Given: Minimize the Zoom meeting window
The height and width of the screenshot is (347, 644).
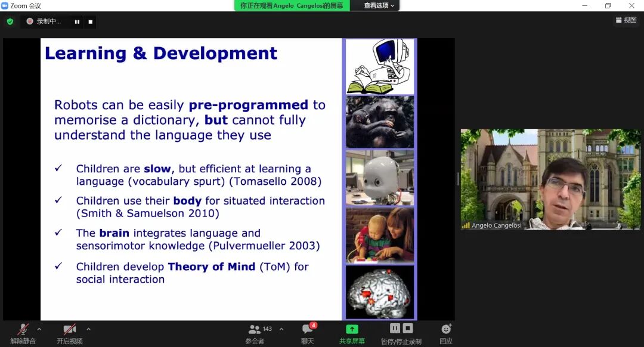Looking at the screenshot, I should (x=584, y=5).
